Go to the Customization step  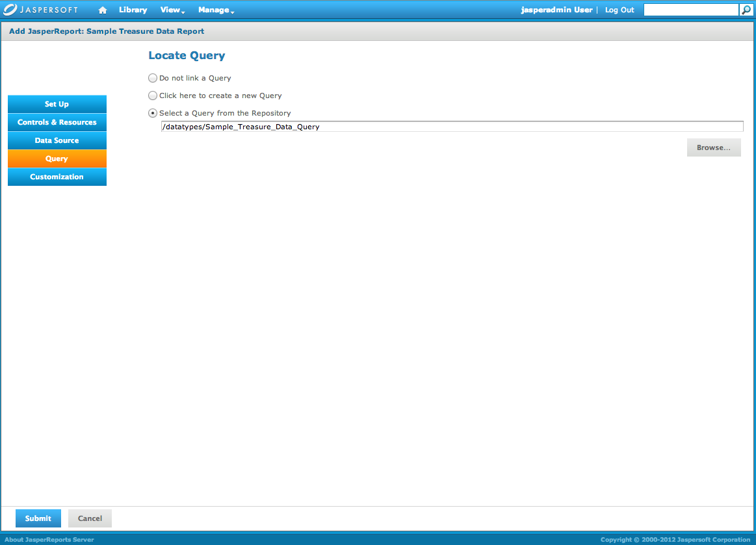pos(57,177)
